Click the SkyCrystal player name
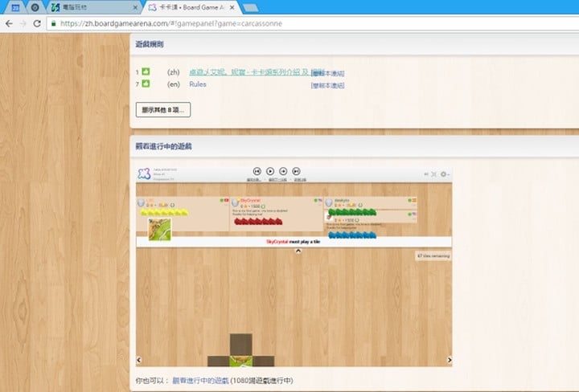579x392 pixels. [x=250, y=200]
